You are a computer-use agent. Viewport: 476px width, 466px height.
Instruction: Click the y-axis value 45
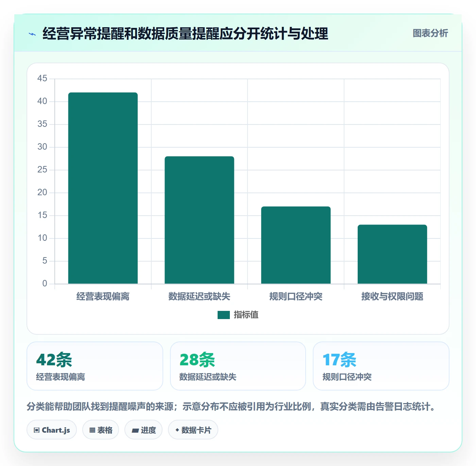pos(42,79)
